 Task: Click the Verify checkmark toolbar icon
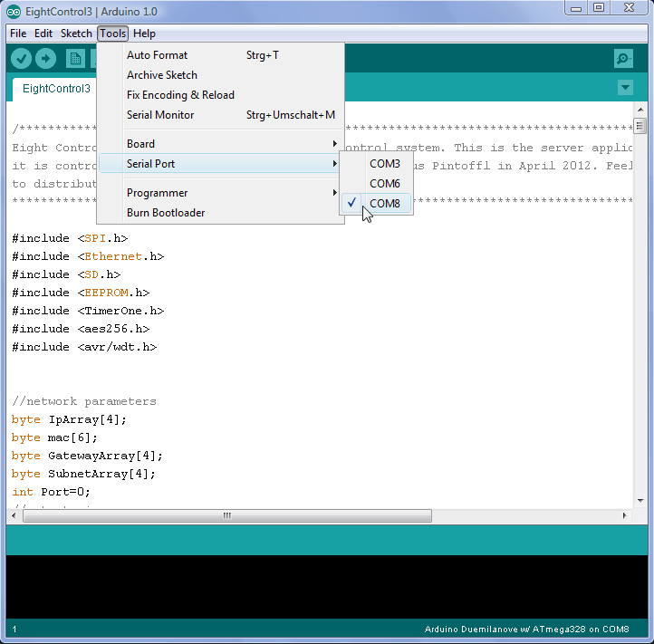pyautogui.click(x=21, y=58)
